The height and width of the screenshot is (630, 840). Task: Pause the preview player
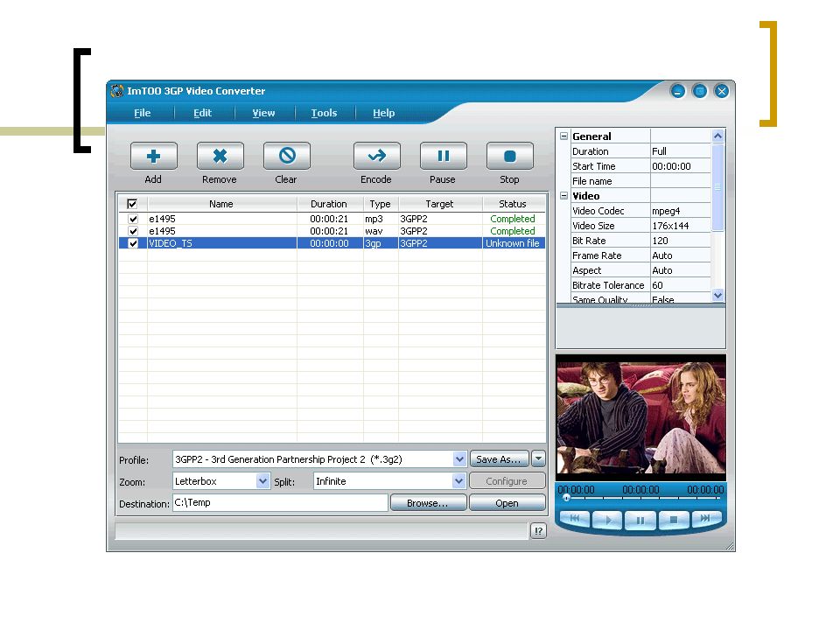click(x=640, y=520)
